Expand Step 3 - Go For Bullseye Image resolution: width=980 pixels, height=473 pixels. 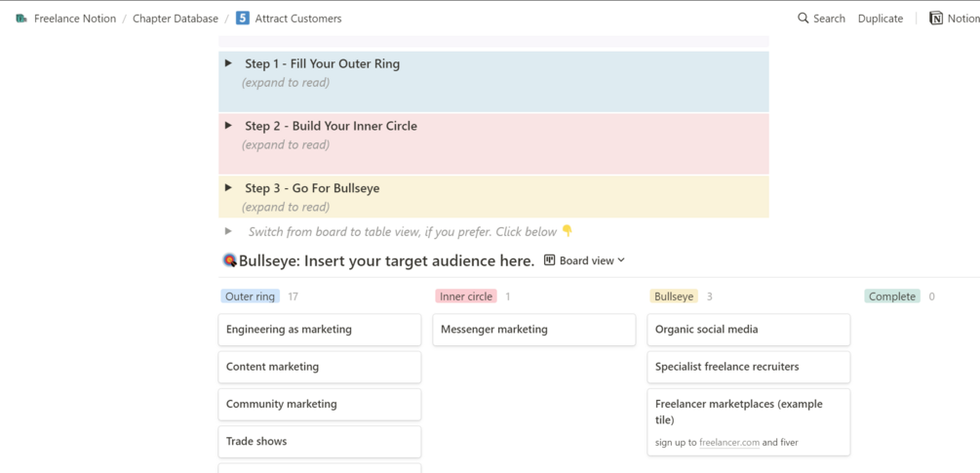(x=228, y=188)
